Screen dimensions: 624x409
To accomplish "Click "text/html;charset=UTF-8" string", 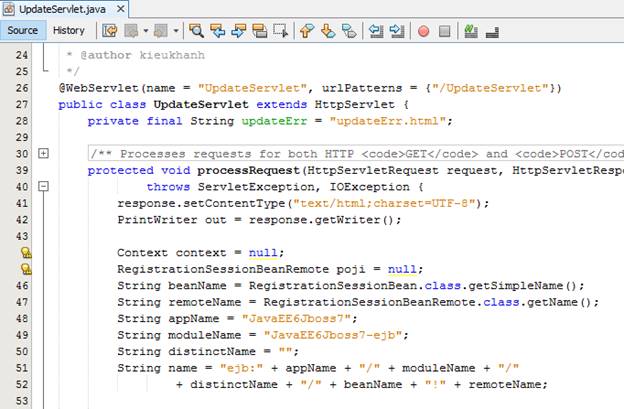I will 384,203.
